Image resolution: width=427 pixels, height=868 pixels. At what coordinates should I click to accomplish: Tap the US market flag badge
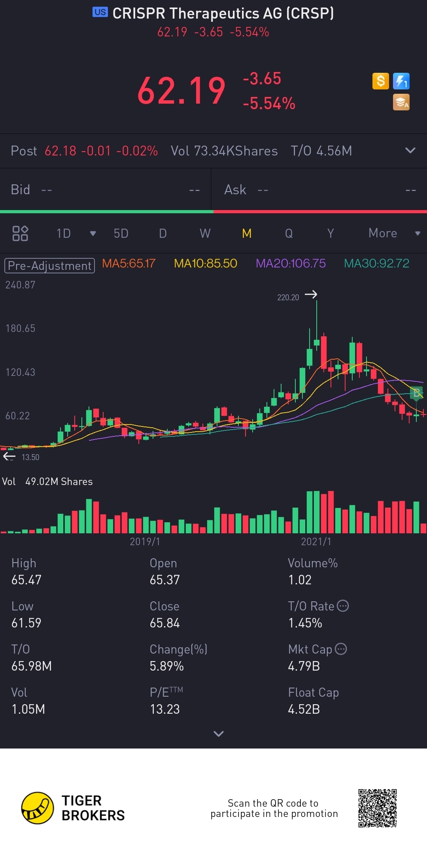[100, 12]
